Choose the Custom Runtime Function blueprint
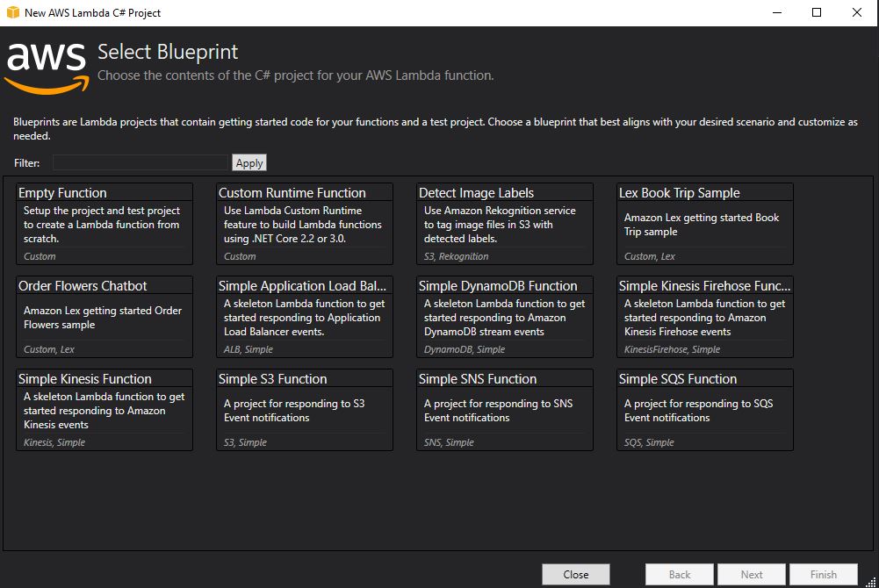879x588 pixels. click(x=304, y=224)
